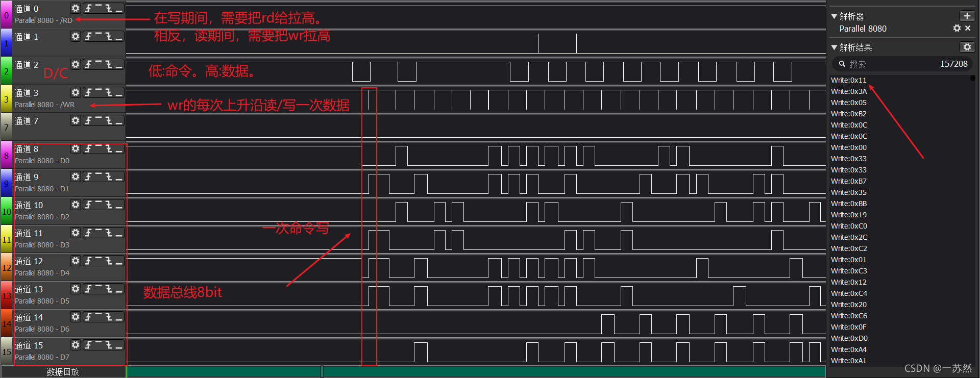
Task: Add a new analyzer with plus icon
Action: pos(967,16)
